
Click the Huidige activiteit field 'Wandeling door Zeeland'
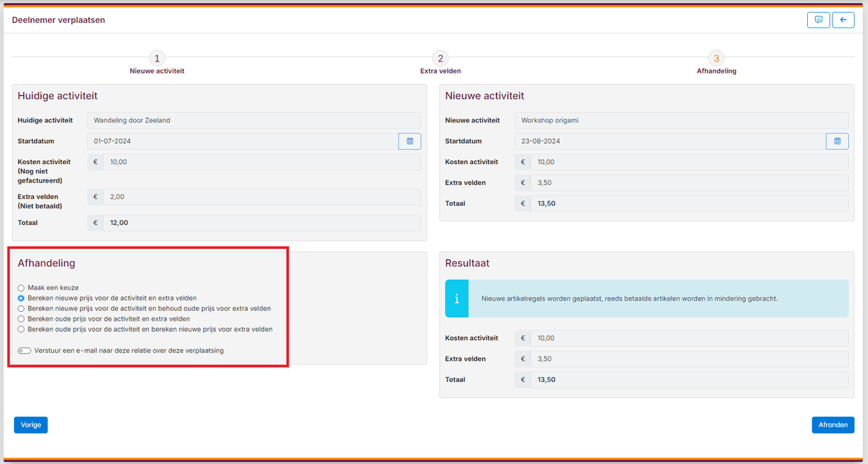pos(253,120)
